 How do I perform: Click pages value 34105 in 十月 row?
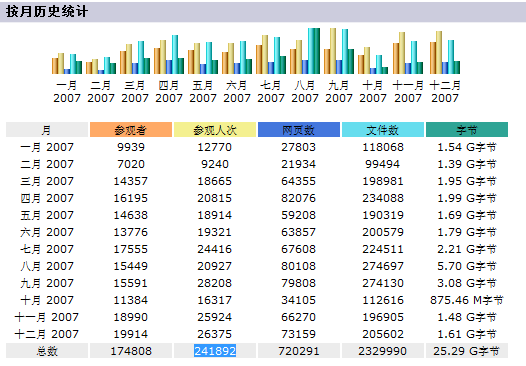pyautogui.click(x=299, y=300)
